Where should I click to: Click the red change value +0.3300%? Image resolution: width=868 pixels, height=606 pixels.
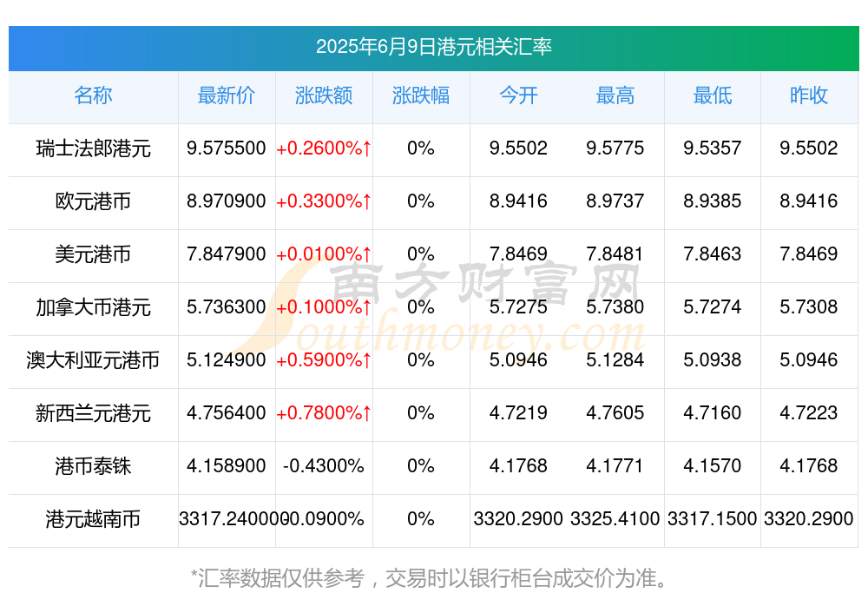324,201
